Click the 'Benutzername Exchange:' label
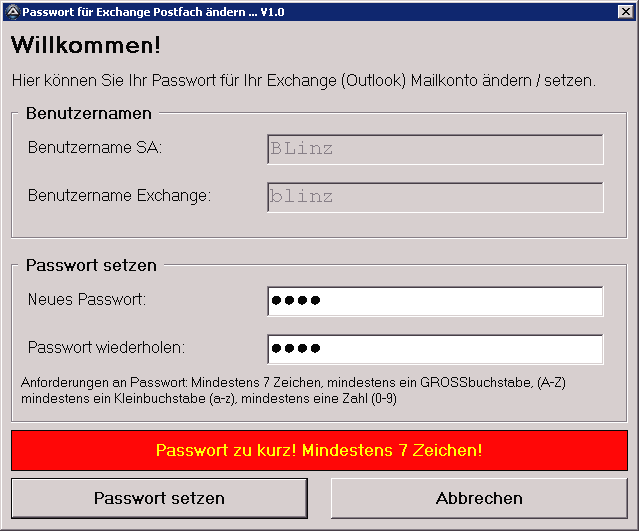This screenshot has width=639, height=531. coord(119,195)
